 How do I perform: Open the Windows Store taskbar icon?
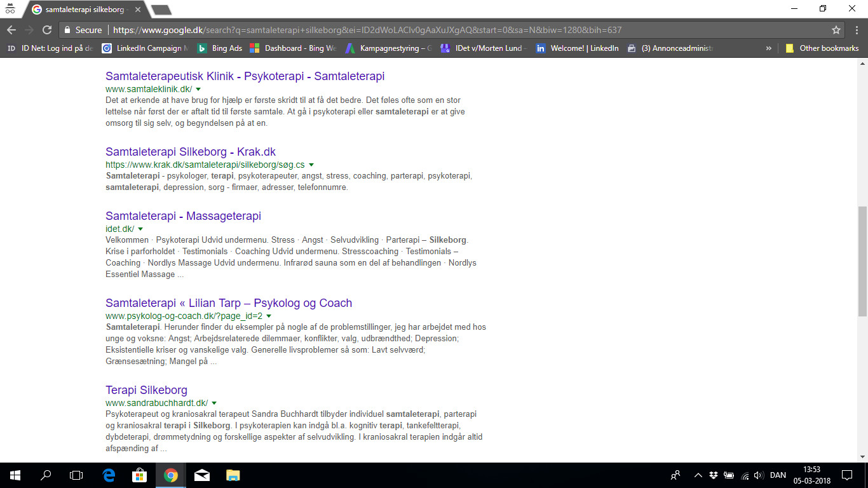tap(139, 475)
